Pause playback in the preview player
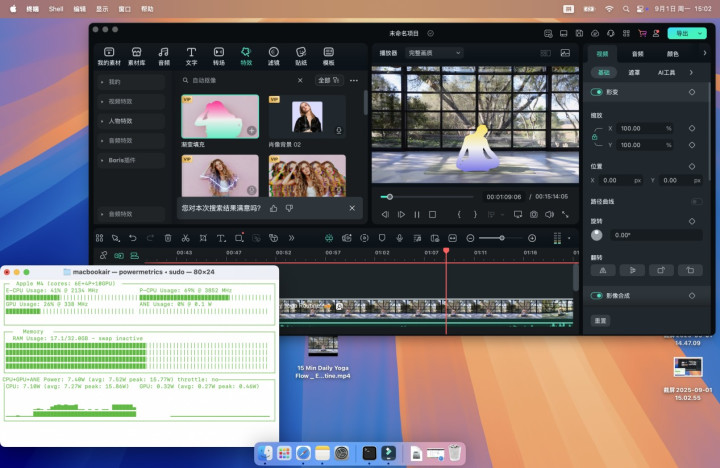The width and height of the screenshot is (720, 468). click(x=417, y=214)
